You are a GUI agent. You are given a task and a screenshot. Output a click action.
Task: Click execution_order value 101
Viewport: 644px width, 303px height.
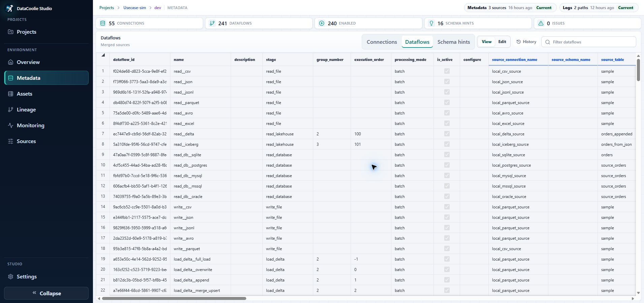tap(371, 144)
